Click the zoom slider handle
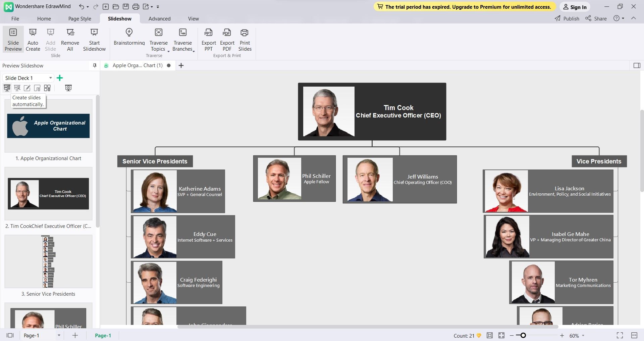The height and width of the screenshot is (341, 644). pyautogui.click(x=523, y=335)
